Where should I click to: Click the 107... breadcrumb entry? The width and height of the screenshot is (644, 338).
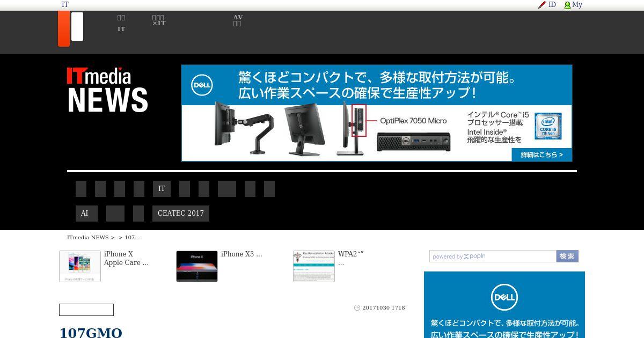132,237
